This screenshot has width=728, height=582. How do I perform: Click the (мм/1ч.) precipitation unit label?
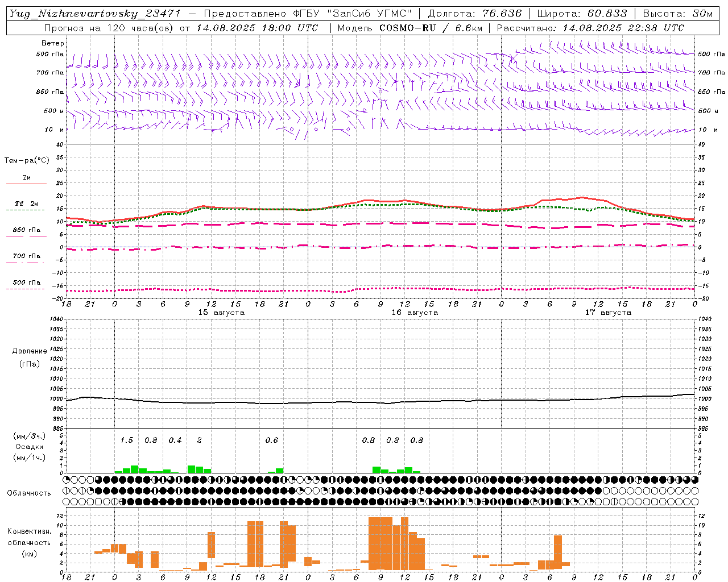(x=30, y=458)
